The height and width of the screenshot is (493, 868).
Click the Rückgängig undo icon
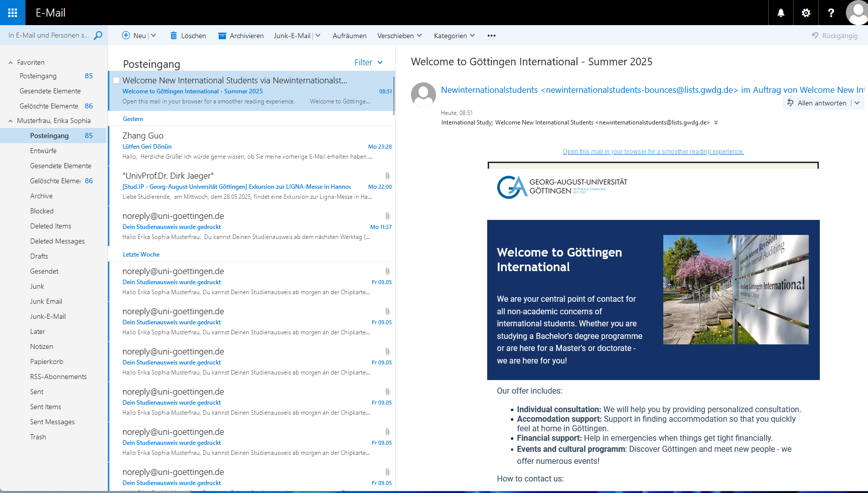pyautogui.click(x=815, y=36)
